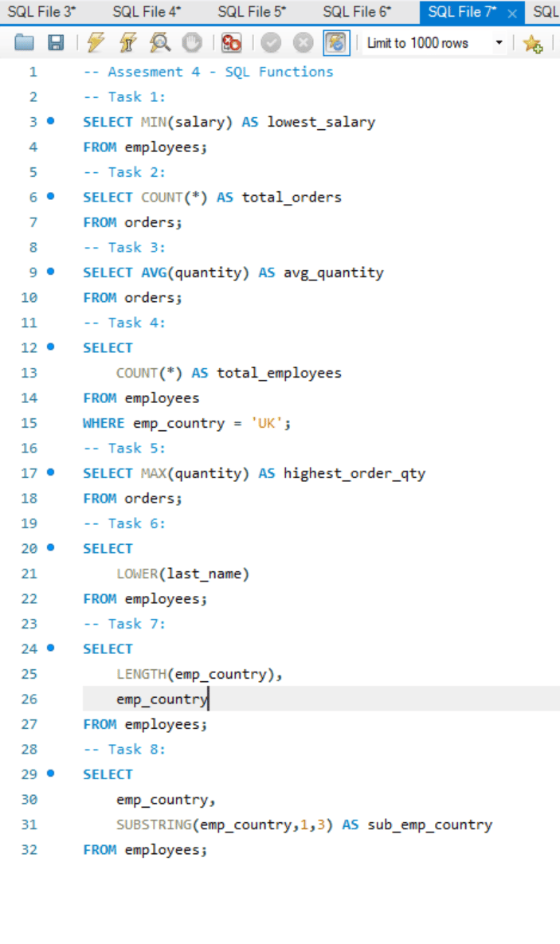Click 'MIN' function on line 3
The image size is (560, 944).
[154, 122]
